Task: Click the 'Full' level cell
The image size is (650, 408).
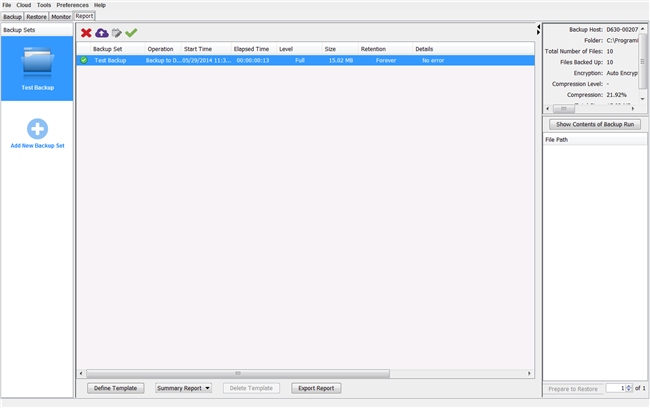Action: coord(300,60)
